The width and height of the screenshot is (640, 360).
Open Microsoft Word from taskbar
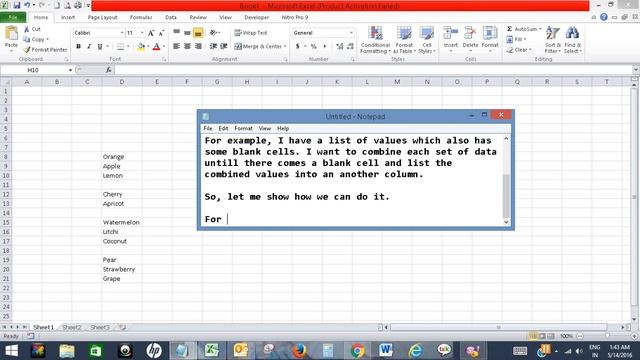[x=386, y=351]
